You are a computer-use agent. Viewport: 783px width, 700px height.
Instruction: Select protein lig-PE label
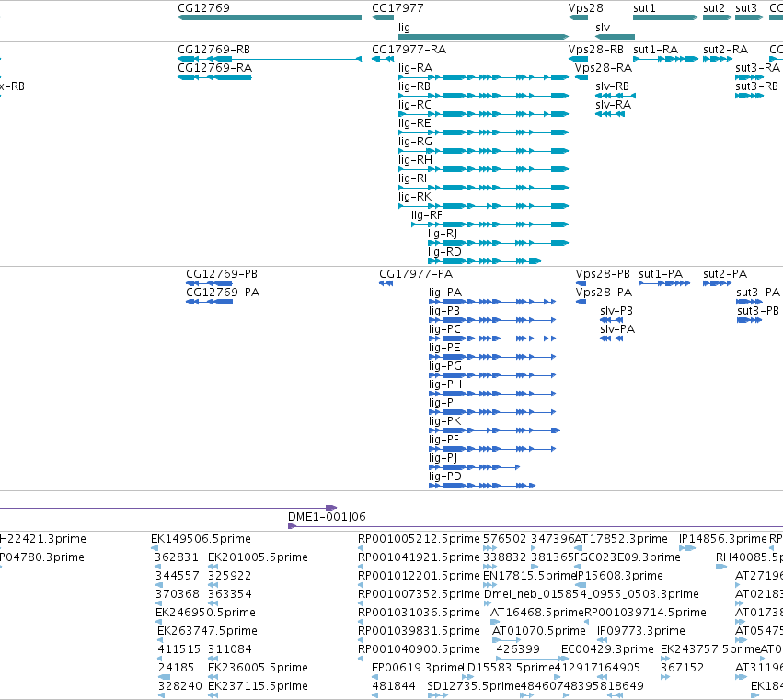(x=444, y=348)
